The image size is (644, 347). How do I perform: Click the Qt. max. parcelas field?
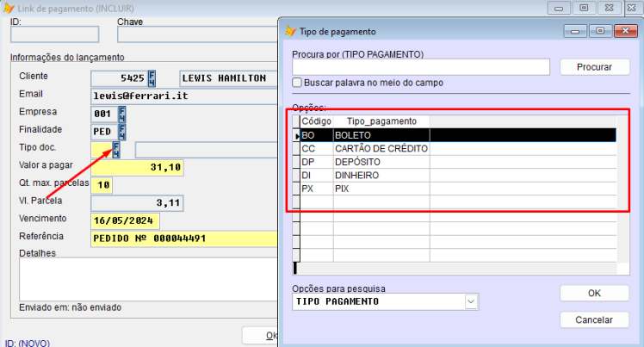102,185
